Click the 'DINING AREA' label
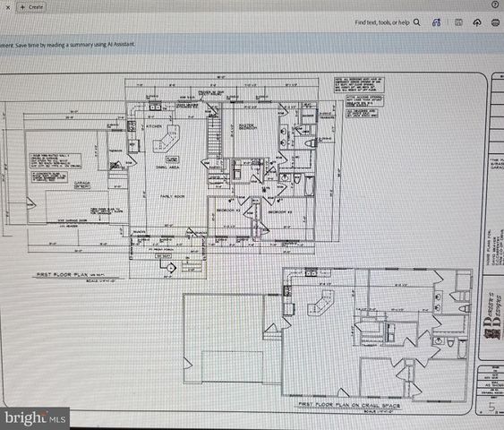The width and height of the screenshot is (504, 430). pyautogui.click(x=167, y=168)
